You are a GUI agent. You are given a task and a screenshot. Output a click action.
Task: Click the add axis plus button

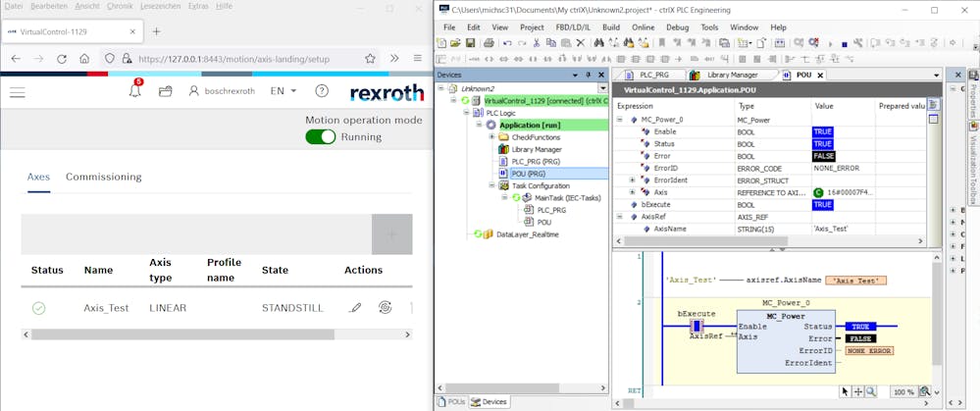tap(391, 234)
